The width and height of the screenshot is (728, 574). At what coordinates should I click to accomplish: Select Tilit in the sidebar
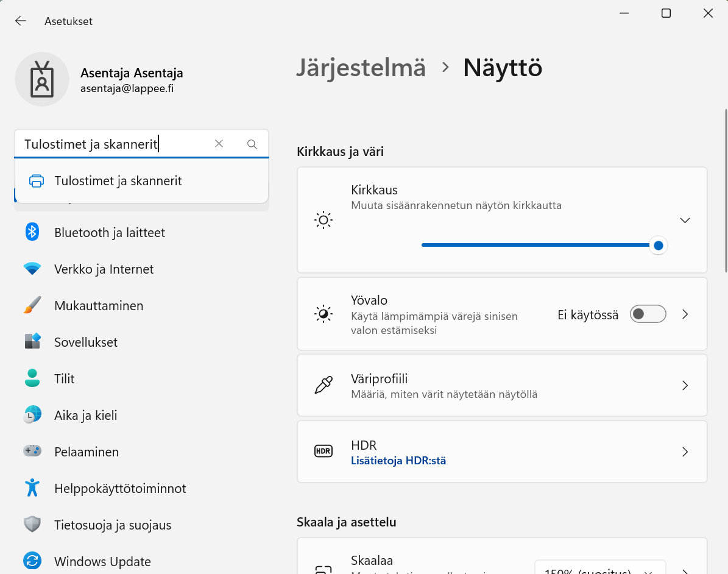(141, 378)
